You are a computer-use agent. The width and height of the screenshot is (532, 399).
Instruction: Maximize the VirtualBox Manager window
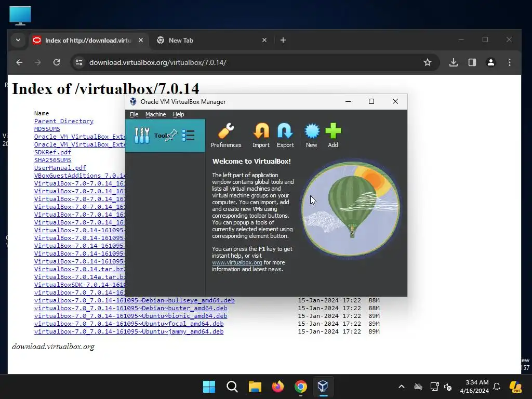(x=371, y=101)
